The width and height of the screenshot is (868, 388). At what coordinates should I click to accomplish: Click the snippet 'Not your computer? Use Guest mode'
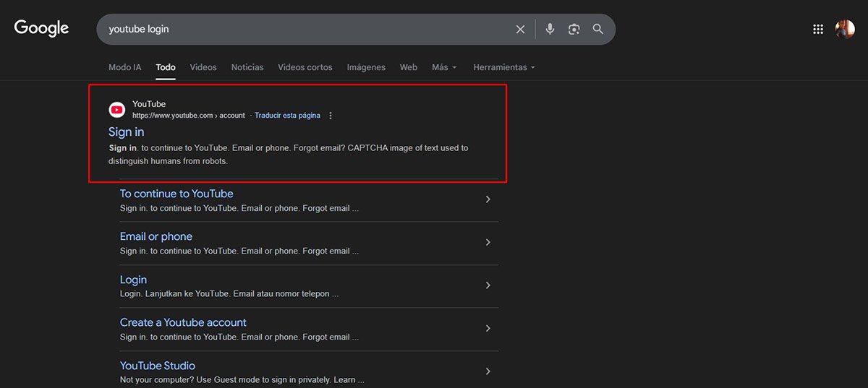(x=242, y=380)
